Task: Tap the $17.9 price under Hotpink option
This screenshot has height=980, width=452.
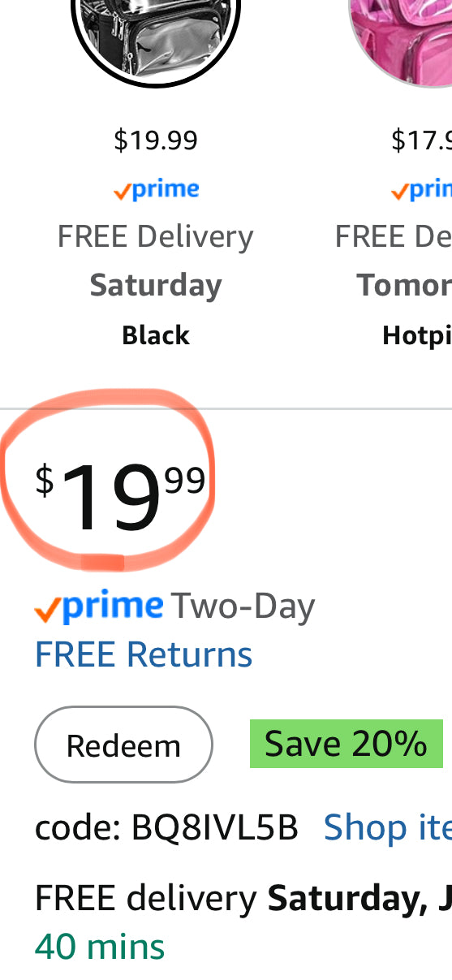Action: tap(421, 140)
